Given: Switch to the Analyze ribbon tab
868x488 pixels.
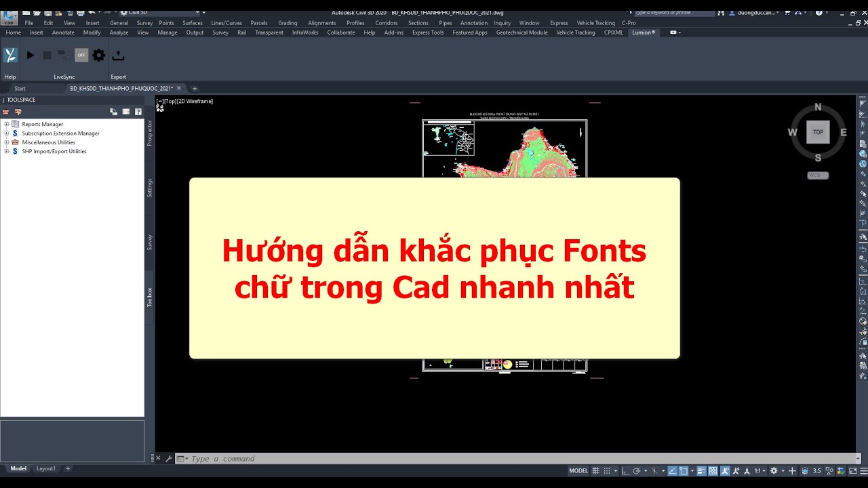Looking at the screenshot, I should click(119, 33).
